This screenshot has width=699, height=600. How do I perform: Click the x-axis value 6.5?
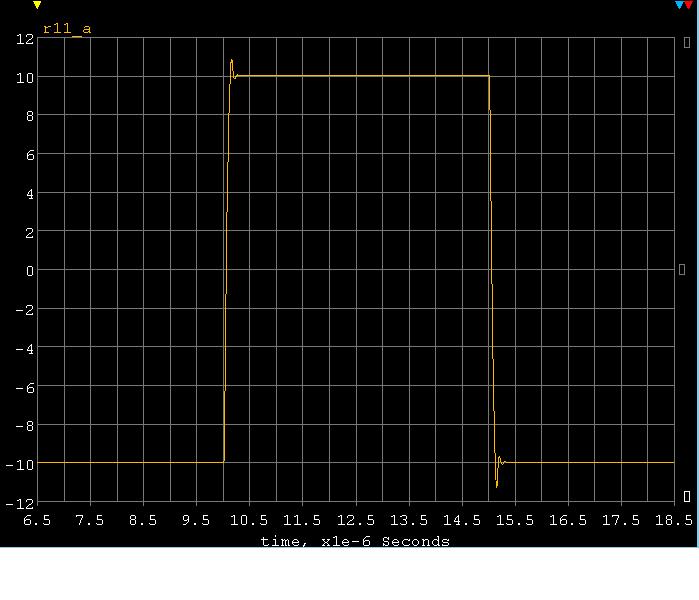37,520
